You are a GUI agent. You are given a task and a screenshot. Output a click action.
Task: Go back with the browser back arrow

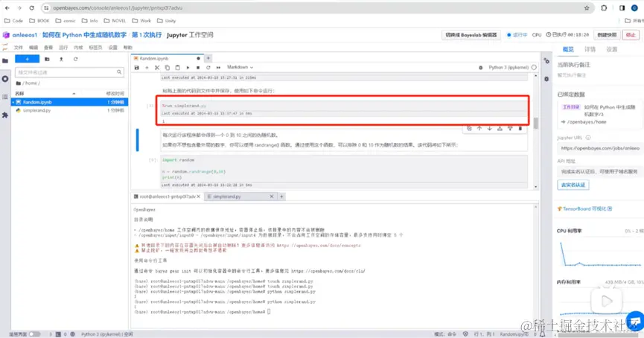[7, 7]
